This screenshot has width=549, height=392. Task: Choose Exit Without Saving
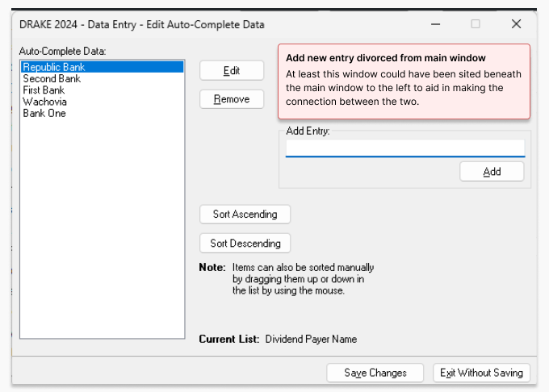pos(482,373)
